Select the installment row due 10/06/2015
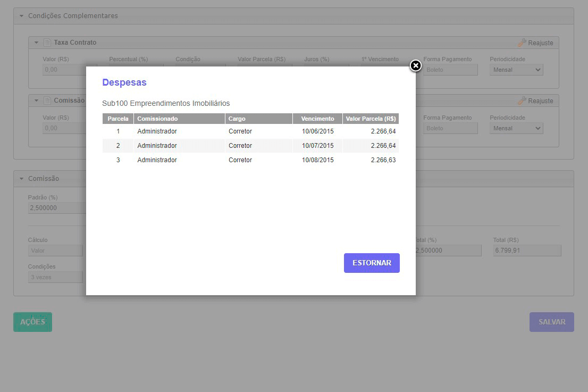Viewport: 588px width, 392px height. pos(250,131)
